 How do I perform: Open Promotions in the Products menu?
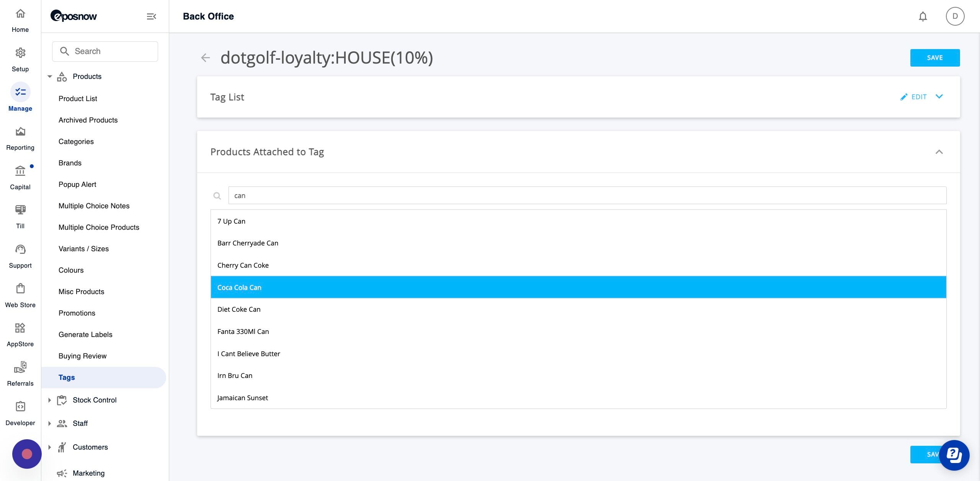tap(77, 313)
